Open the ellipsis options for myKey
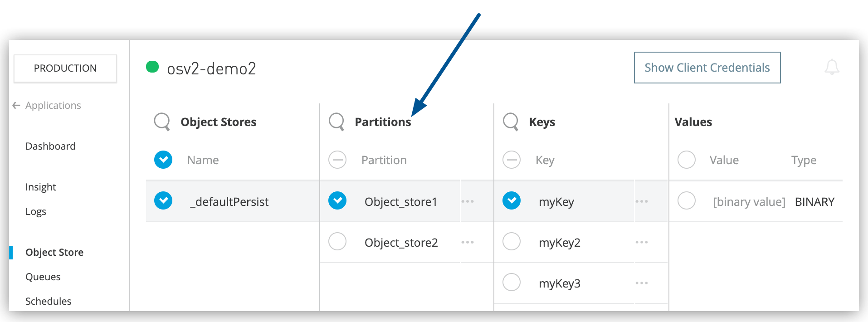This screenshot has width=868, height=322. [x=642, y=201]
